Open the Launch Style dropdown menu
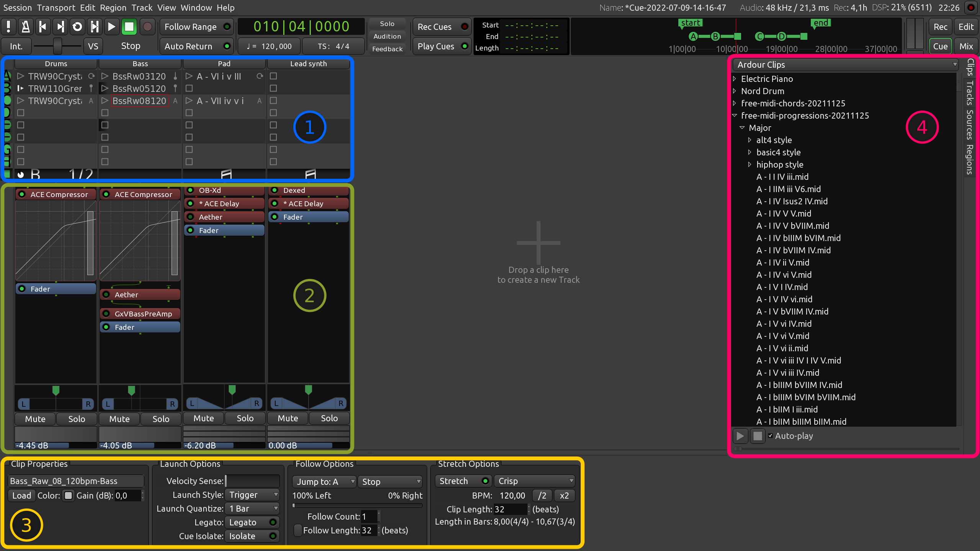This screenshot has width=980, height=551. click(252, 494)
